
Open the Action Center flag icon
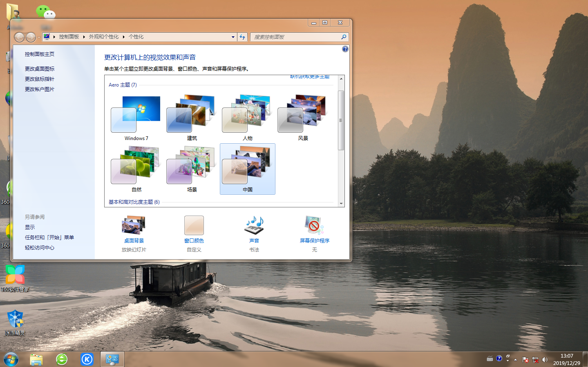pyautogui.click(x=525, y=360)
